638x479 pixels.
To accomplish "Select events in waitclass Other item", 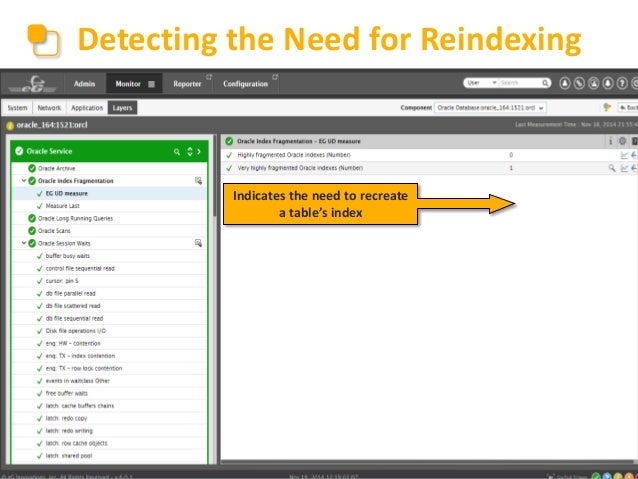I will coord(78,381).
